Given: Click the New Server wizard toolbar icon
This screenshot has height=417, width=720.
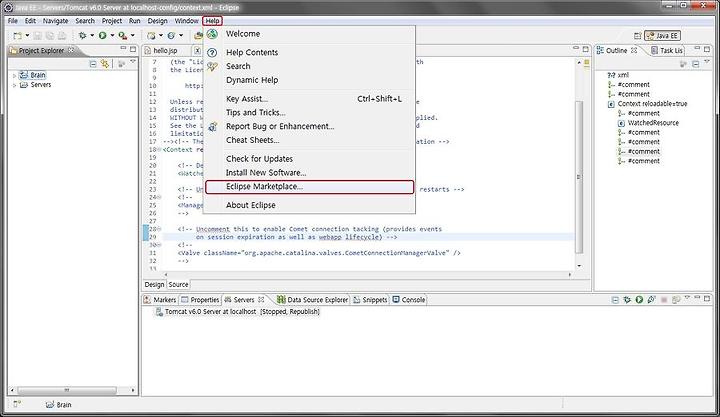Looking at the screenshot, I should [x=151, y=35].
